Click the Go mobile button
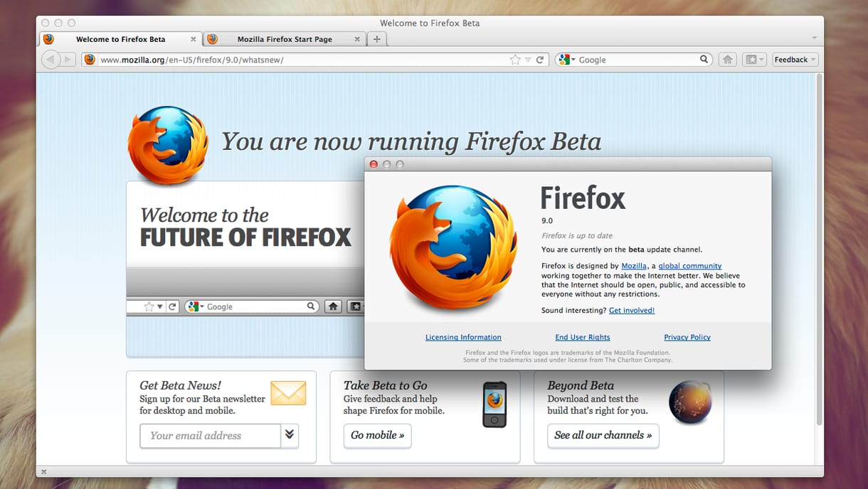Image resolution: width=868 pixels, height=489 pixels. [x=378, y=436]
